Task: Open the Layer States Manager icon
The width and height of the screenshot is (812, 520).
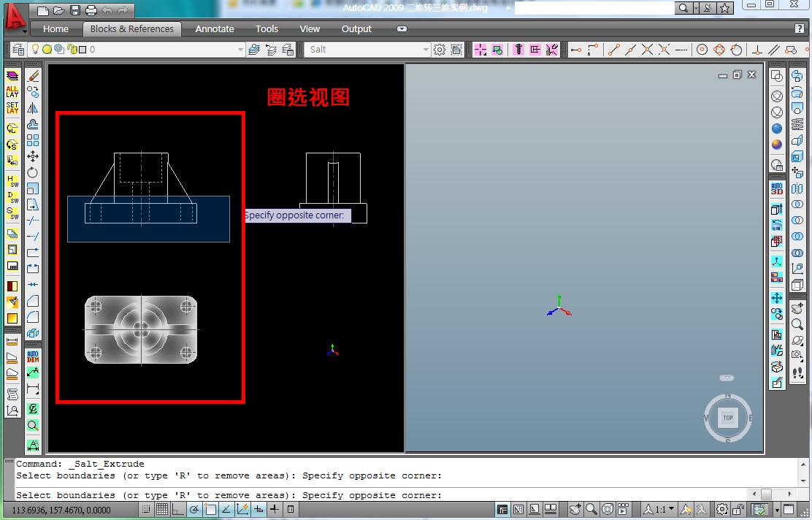Action: pyautogui.click(x=288, y=50)
